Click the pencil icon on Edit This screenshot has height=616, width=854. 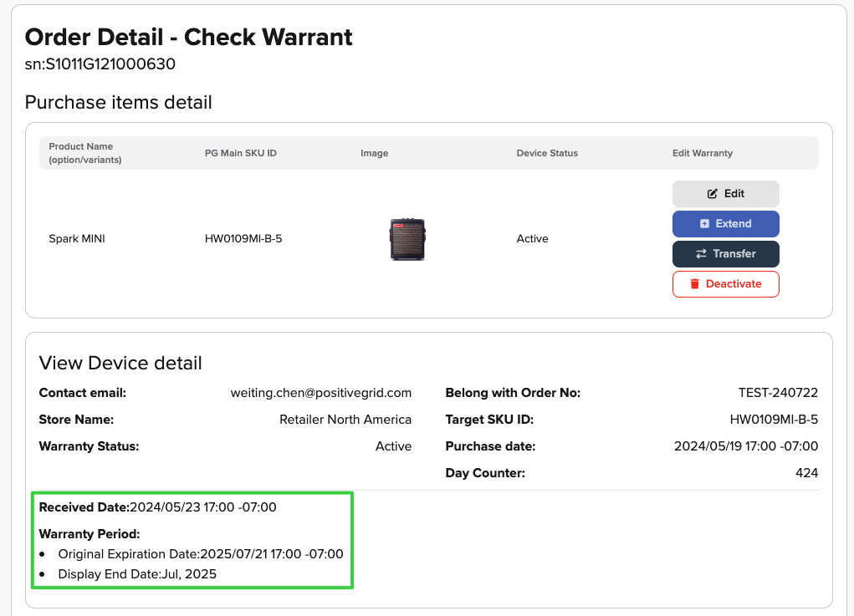click(x=712, y=194)
